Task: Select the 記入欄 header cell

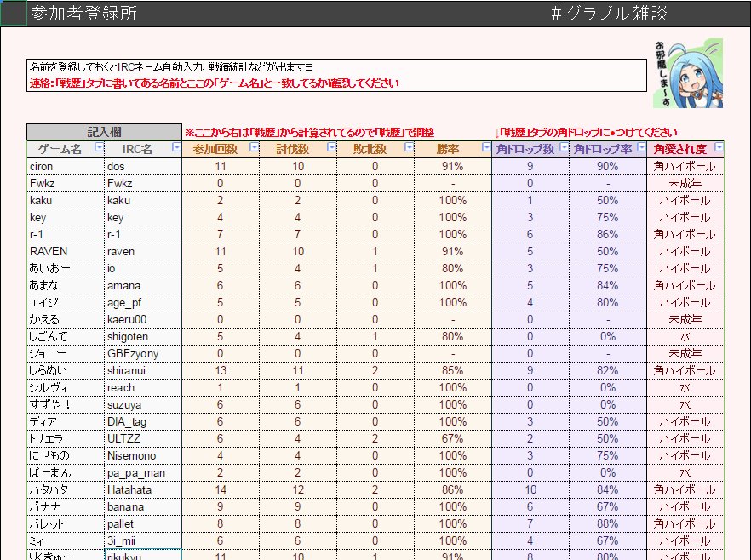Action: pyautogui.click(x=104, y=132)
